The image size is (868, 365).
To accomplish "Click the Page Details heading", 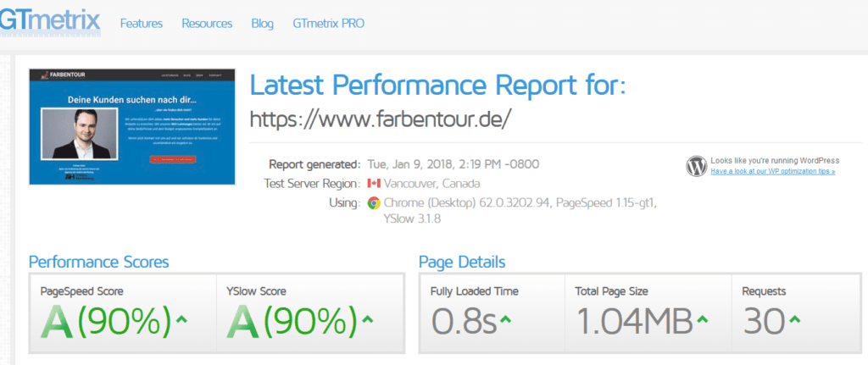I will 462,262.
